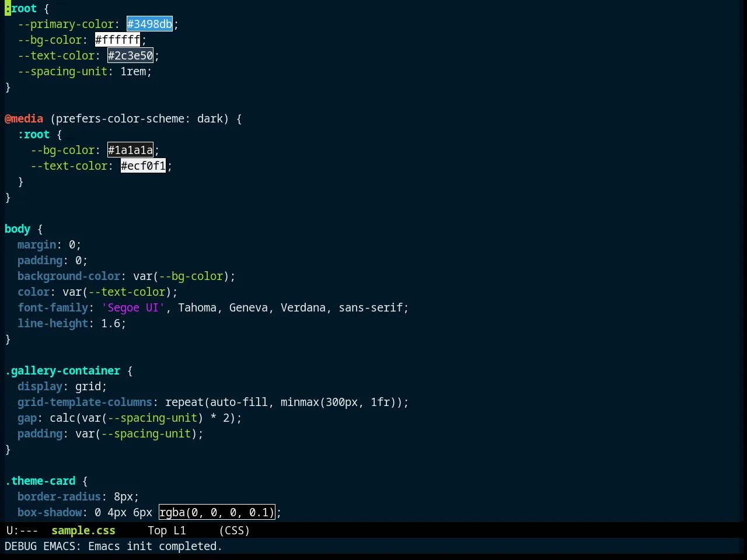Click the body selector
Viewport: 747px width, 560px height.
pos(18,229)
